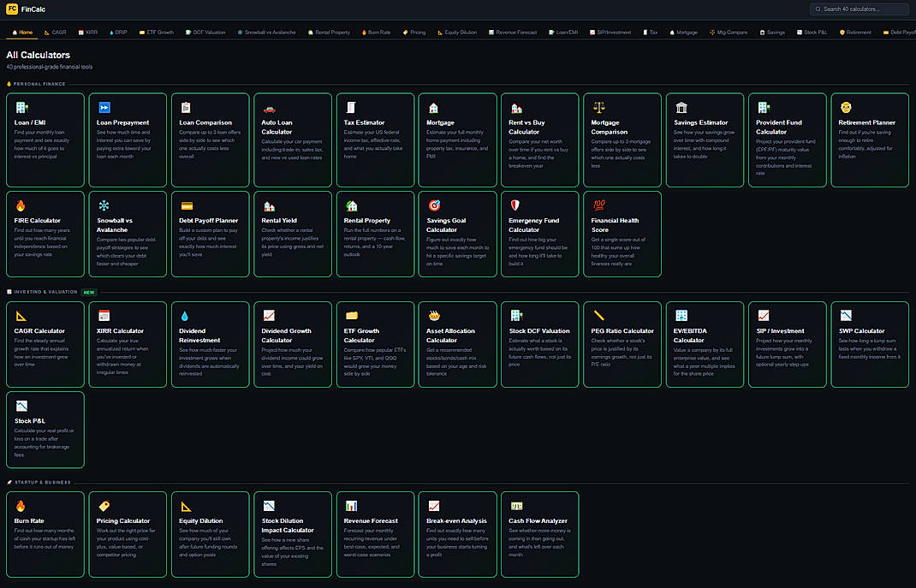
Task: Click the Emergency Fund shield icon
Action: pyautogui.click(x=515, y=205)
